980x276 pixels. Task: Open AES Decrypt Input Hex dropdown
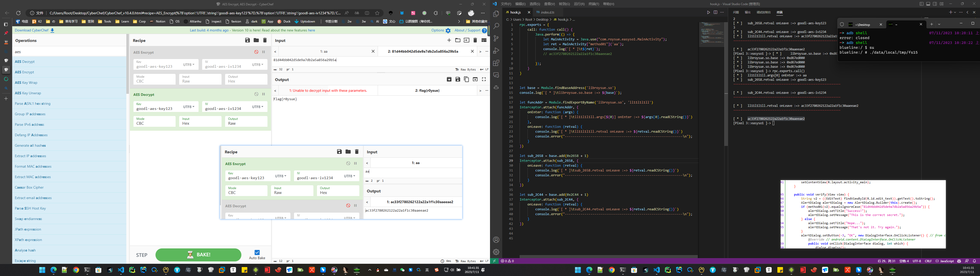[200, 121]
